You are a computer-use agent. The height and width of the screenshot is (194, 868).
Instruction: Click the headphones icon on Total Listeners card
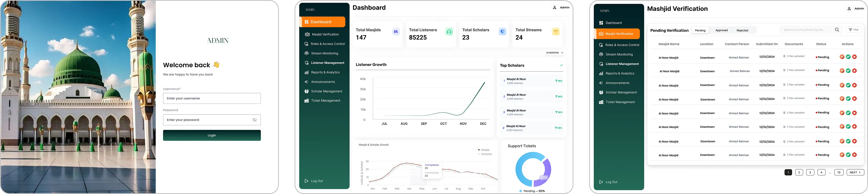click(449, 32)
